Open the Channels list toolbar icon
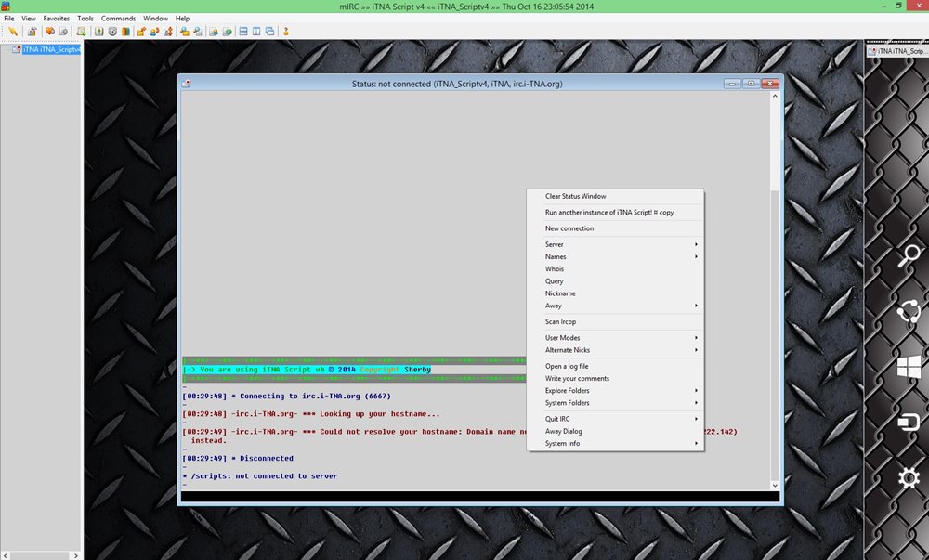Viewport: 929px width, 560px height. pos(63,32)
